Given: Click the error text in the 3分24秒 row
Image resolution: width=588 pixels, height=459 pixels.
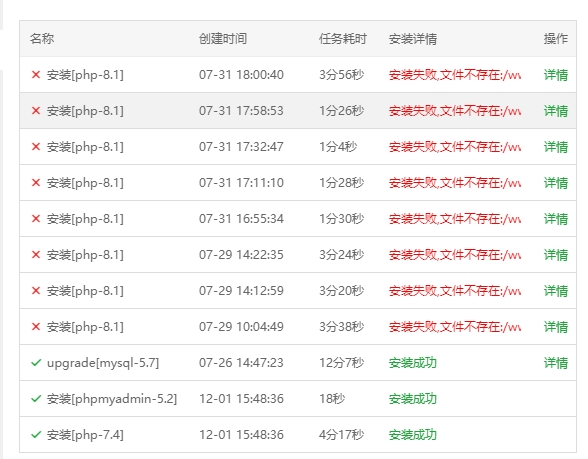Looking at the screenshot, I should [454, 255].
